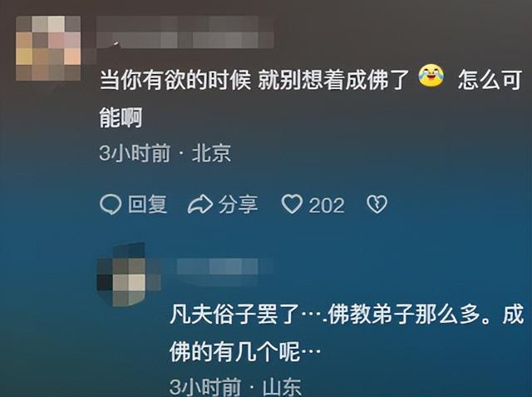This screenshot has width=532, height=397.
Task: Click the 北京 location label
Action: pos(212,153)
